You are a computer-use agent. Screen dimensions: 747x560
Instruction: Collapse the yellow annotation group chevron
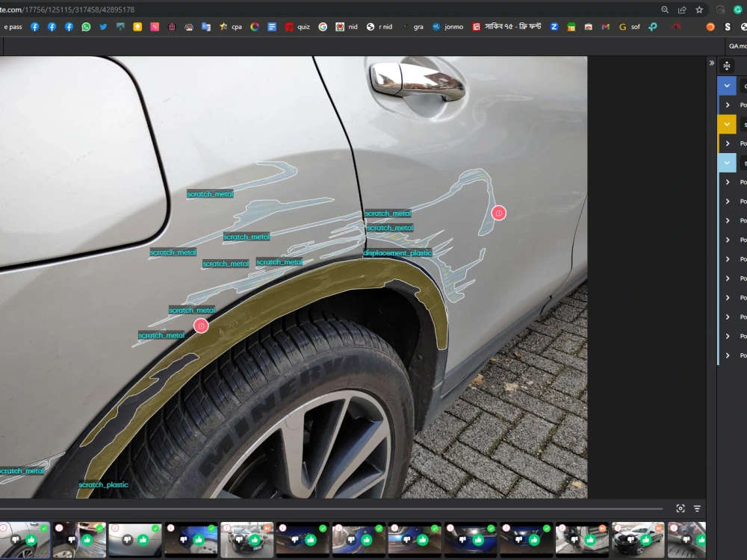(x=727, y=124)
